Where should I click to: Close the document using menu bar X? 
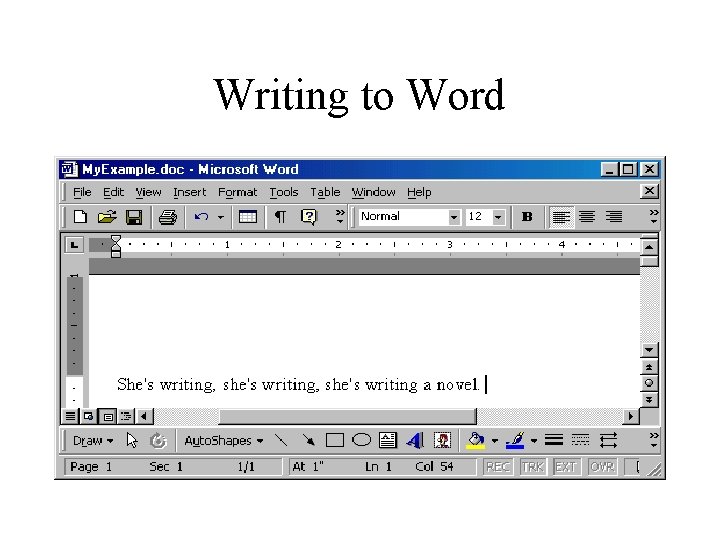coord(649,191)
